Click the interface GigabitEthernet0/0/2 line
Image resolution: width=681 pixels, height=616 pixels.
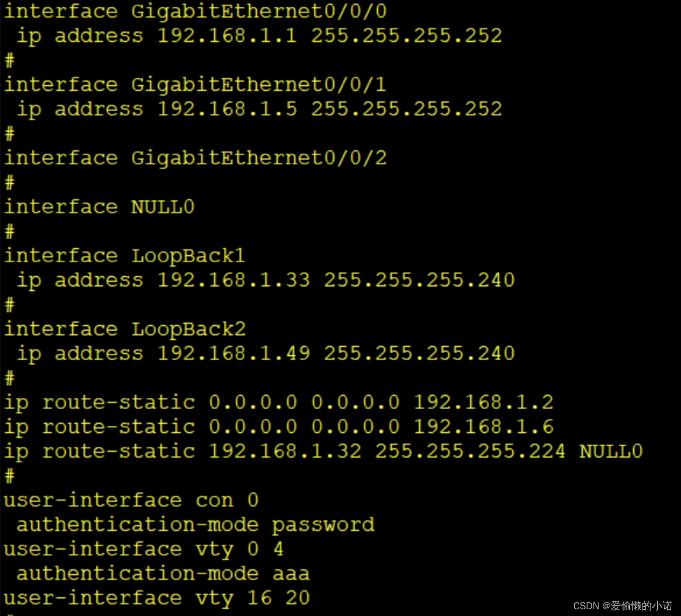[196, 158]
